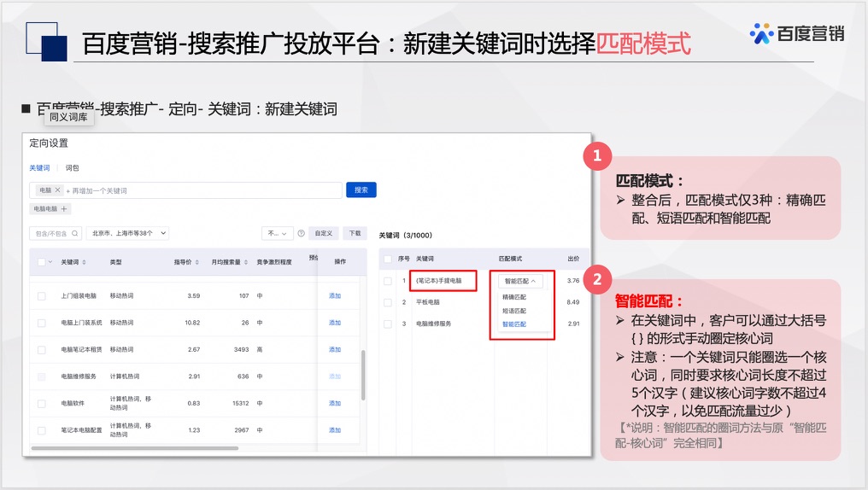868x490 pixels.
Task: Toggle select-all checkbox in keyword suggestion table
Action: (42, 262)
